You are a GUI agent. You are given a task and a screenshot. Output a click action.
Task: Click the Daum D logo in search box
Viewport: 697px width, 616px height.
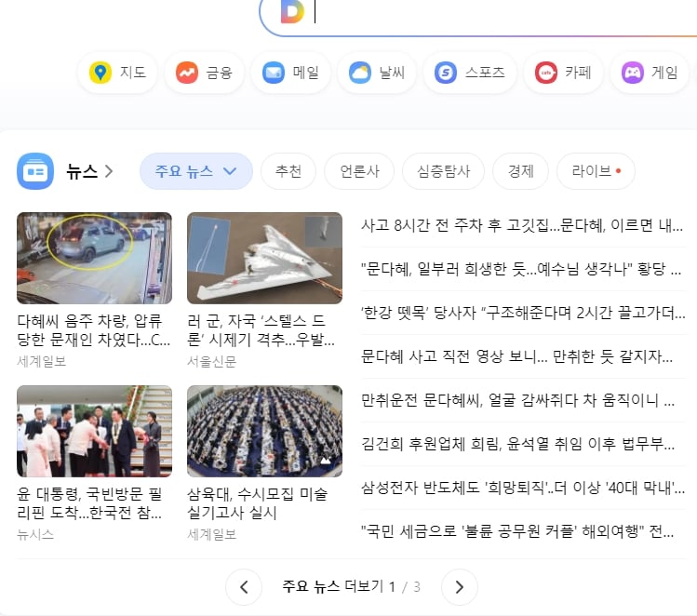click(x=292, y=11)
